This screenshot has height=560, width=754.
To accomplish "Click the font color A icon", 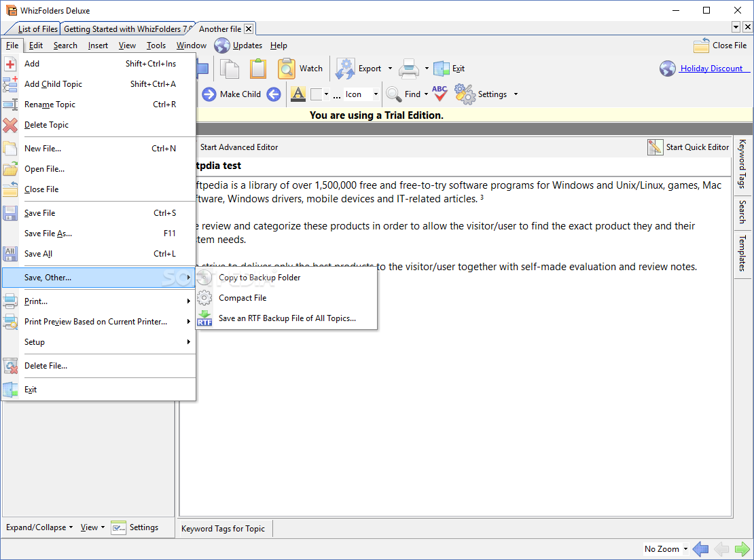I will pos(298,94).
